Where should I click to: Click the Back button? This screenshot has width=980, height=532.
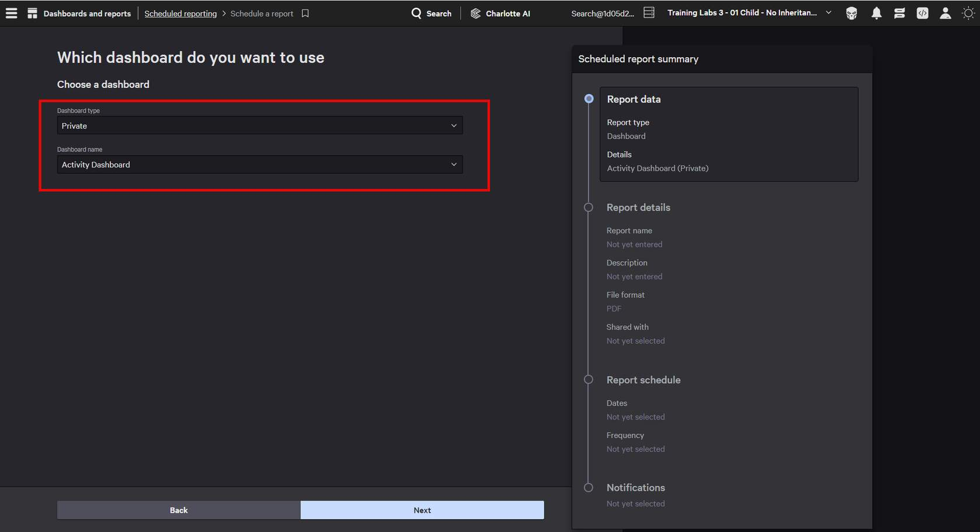coord(178,510)
